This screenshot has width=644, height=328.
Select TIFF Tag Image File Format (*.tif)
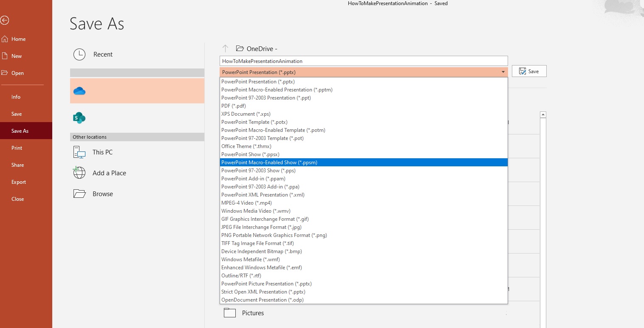point(364,243)
